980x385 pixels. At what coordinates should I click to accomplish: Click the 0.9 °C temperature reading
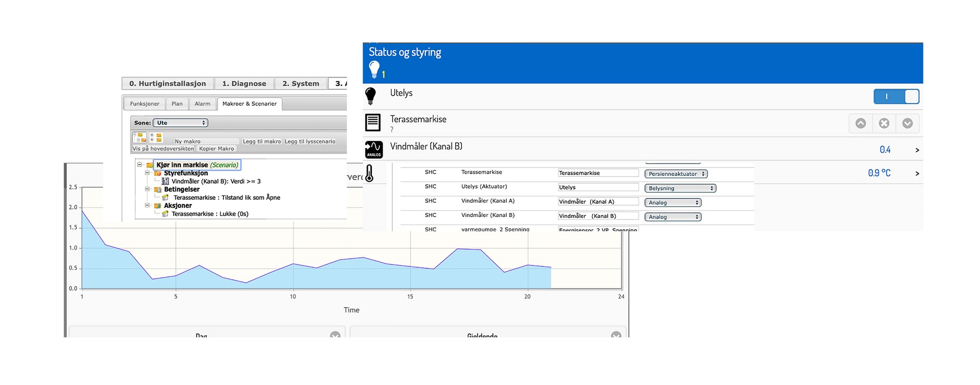[879, 173]
